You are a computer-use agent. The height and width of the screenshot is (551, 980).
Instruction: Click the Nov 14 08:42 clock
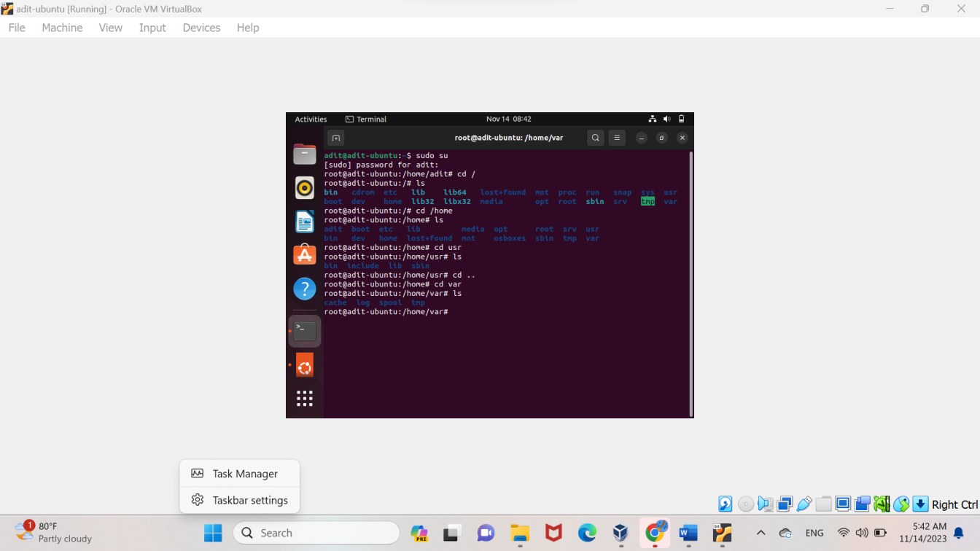508,119
